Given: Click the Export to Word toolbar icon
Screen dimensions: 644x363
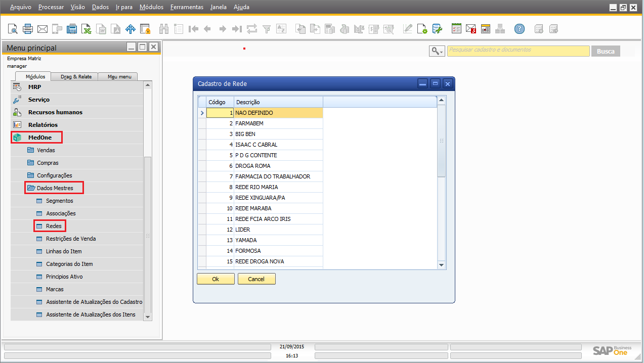Looking at the screenshot, I should pos(101,29).
